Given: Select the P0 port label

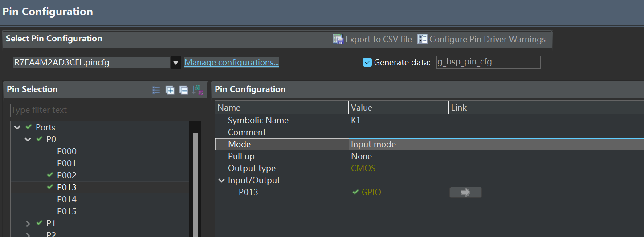Looking at the screenshot, I should click(51, 139).
